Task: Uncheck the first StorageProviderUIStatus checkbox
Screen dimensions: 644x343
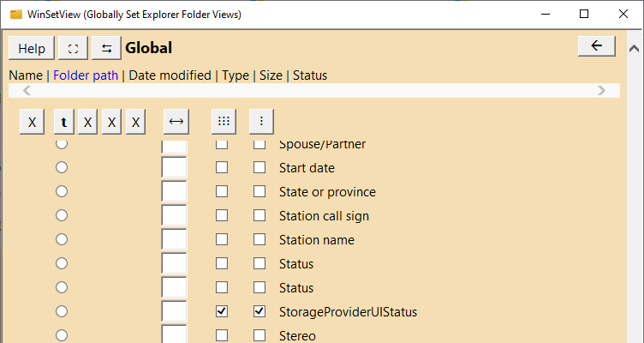Action: (x=222, y=312)
